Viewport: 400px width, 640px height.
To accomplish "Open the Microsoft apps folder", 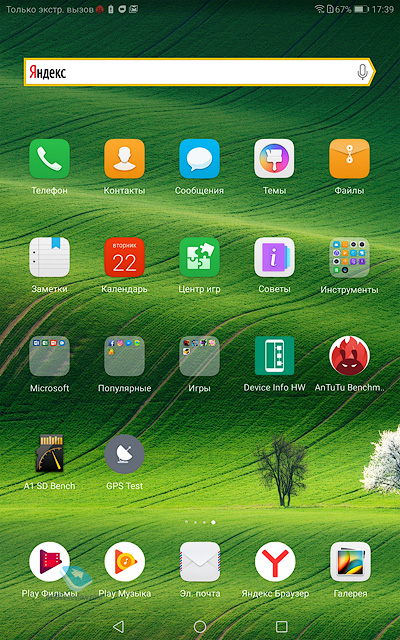I will coord(49,356).
